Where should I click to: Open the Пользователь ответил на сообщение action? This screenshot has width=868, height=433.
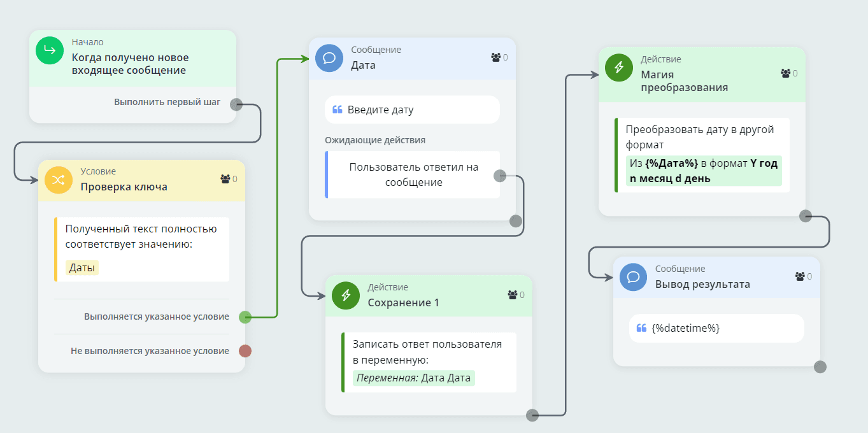[413, 174]
